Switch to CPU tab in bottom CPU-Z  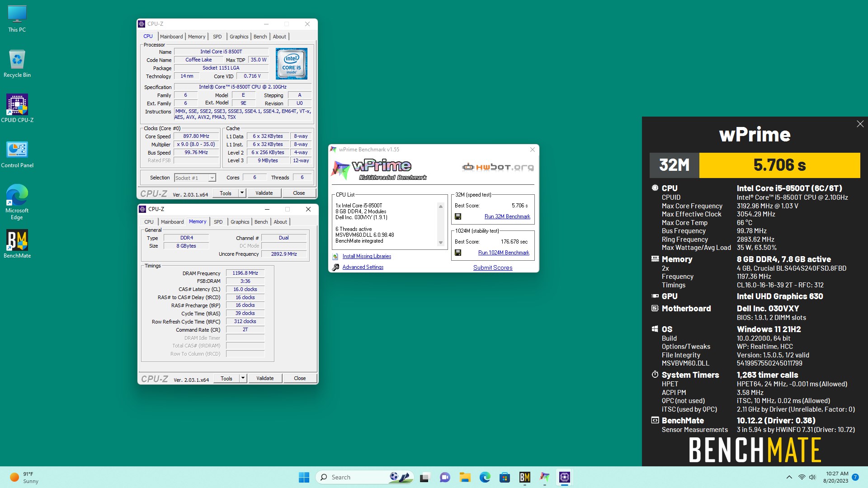(149, 222)
